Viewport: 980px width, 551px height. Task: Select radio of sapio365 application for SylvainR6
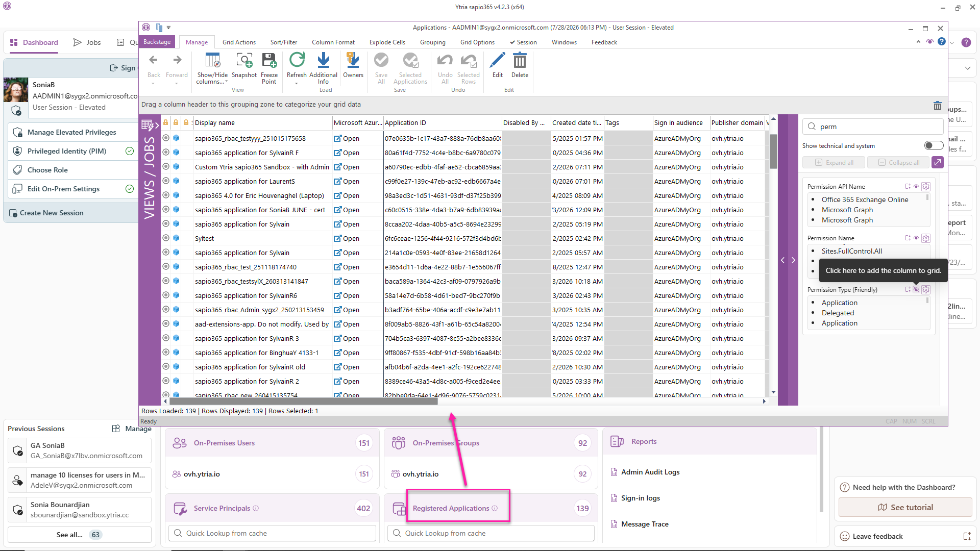[x=166, y=295]
